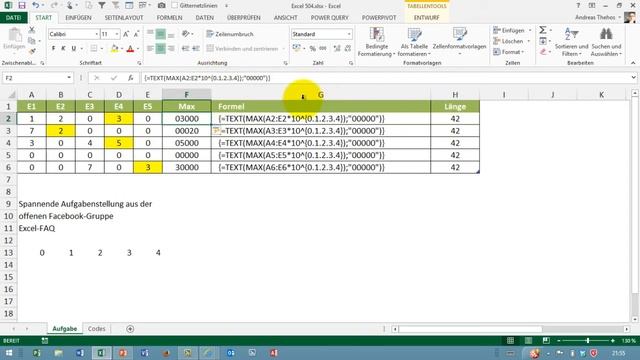640x360 pixels.
Task: Switch to Normal view in status bar
Action: click(x=510, y=341)
